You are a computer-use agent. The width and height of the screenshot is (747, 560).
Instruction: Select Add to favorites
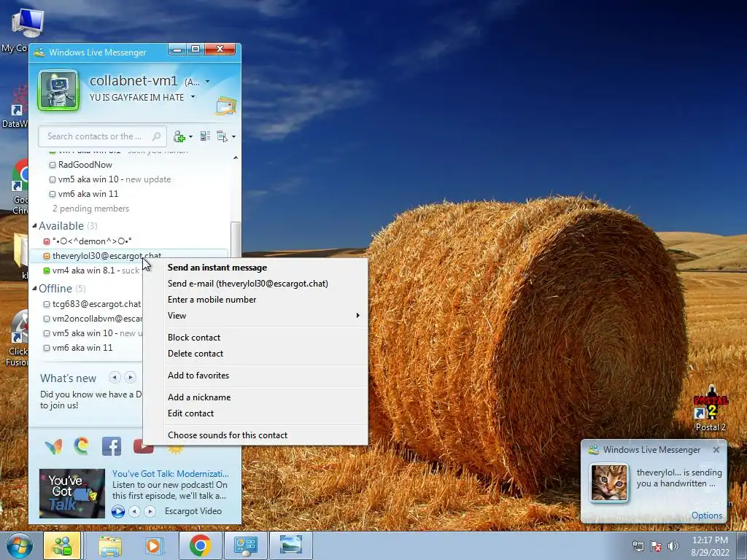click(198, 376)
